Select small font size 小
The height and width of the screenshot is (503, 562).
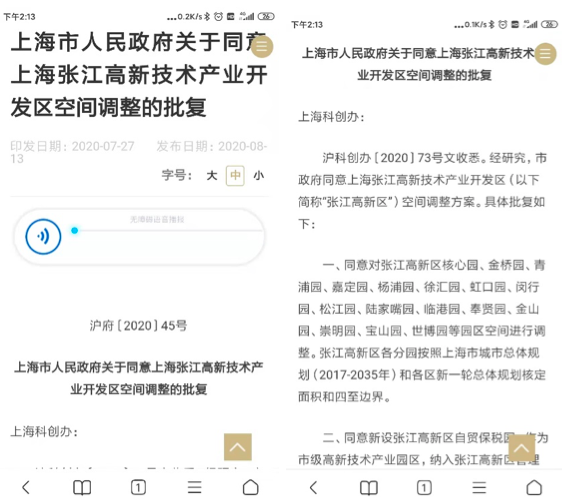259,176
